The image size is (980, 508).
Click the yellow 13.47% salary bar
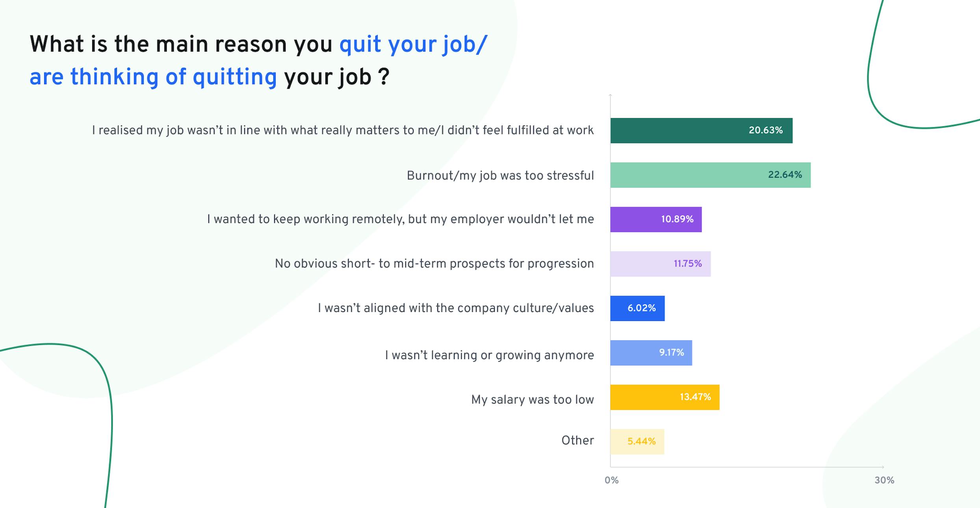pyautogui.click(x=664, y=397)
